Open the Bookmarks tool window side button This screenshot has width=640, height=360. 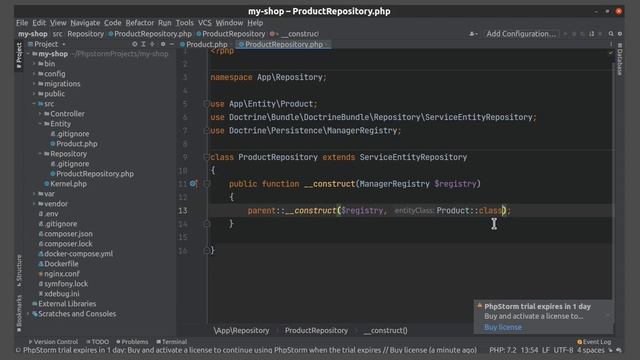(x=19, y=313)
